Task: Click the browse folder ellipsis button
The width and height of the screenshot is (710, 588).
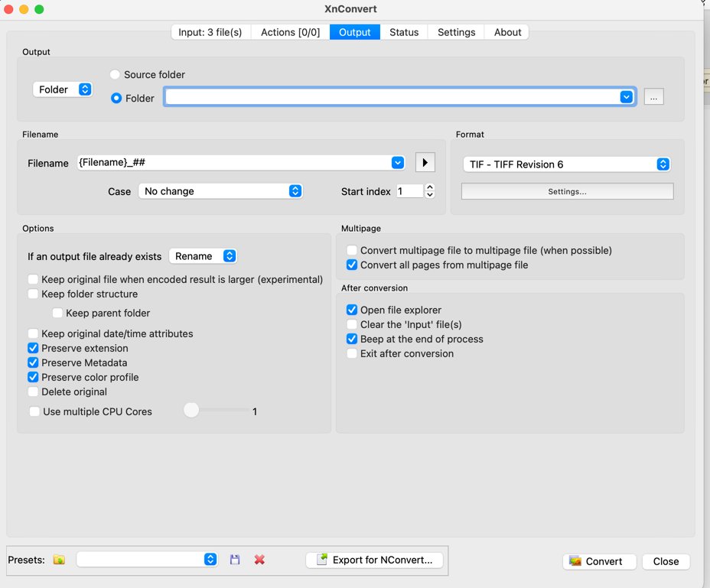Action: (653, 97)
